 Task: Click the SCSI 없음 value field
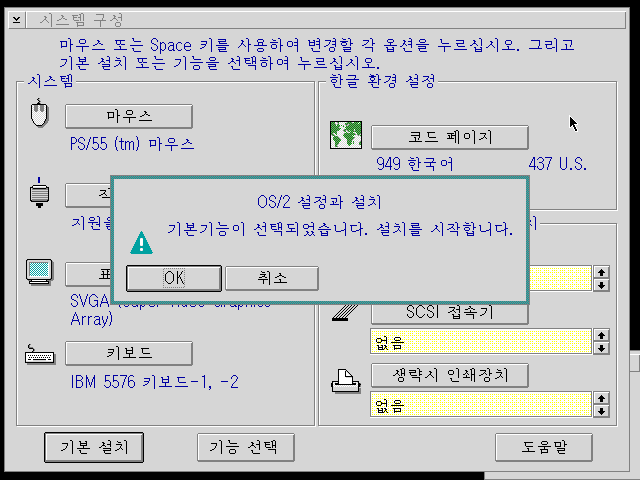pos(480,342)
